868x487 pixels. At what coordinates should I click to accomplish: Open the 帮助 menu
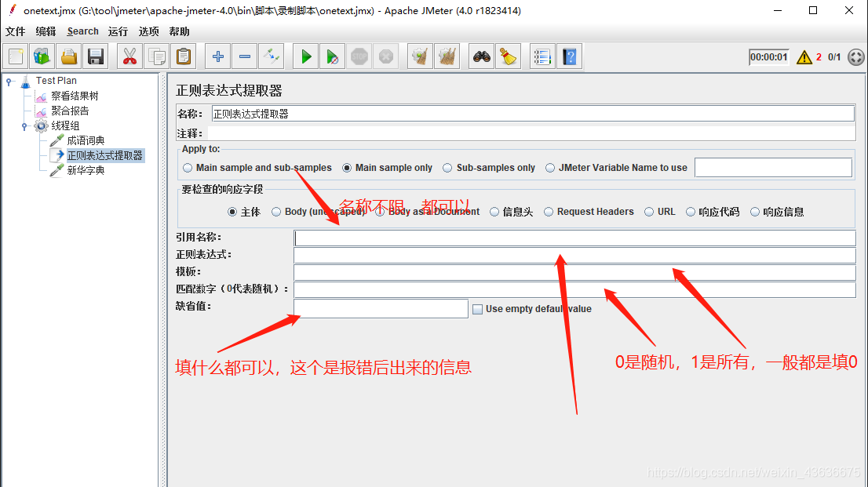(180, 31)
